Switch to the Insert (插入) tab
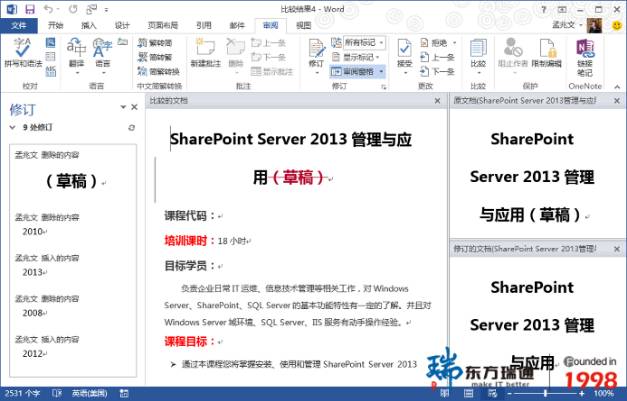627x401 pixels. pyautogui.click(x=89, y=25)
